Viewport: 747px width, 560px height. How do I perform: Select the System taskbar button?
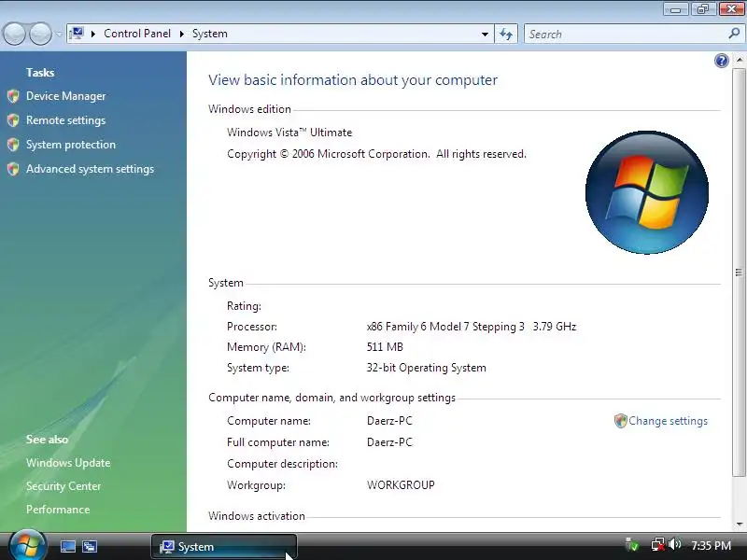(224, 547)
